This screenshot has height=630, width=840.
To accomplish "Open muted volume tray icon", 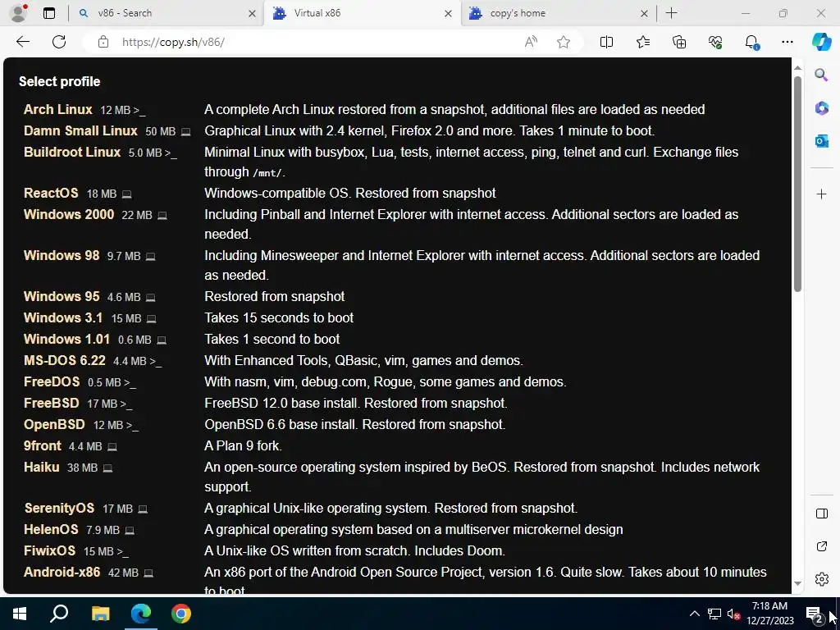I will tap(733, 614).
